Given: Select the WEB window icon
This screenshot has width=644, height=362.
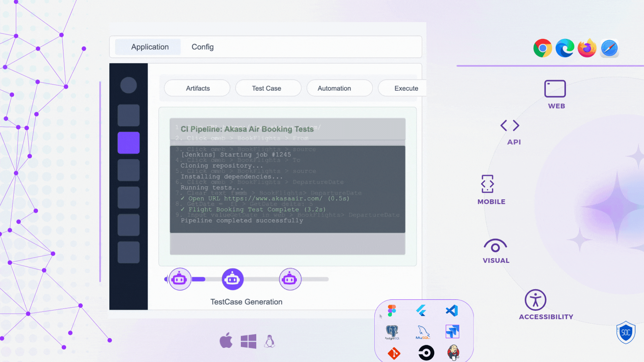Looking at the screenshot, I should 555,89.
